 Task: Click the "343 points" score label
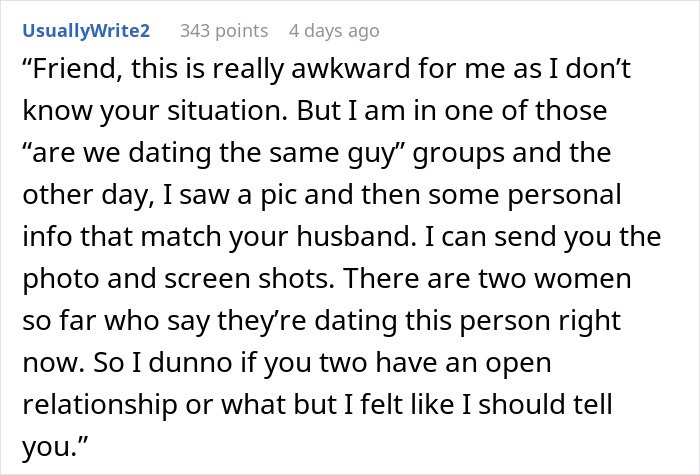click(224, 31)
